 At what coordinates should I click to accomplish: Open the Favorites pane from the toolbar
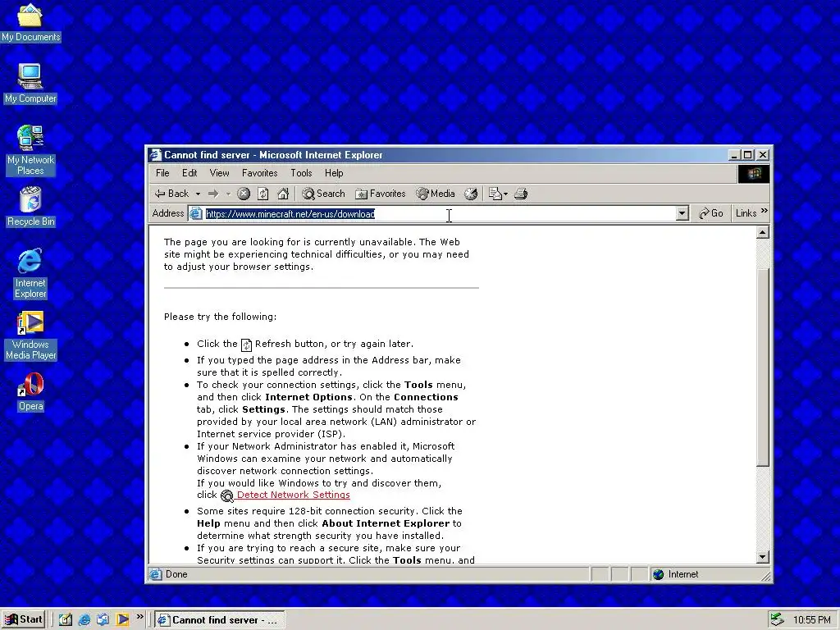[x=381, y=194]
